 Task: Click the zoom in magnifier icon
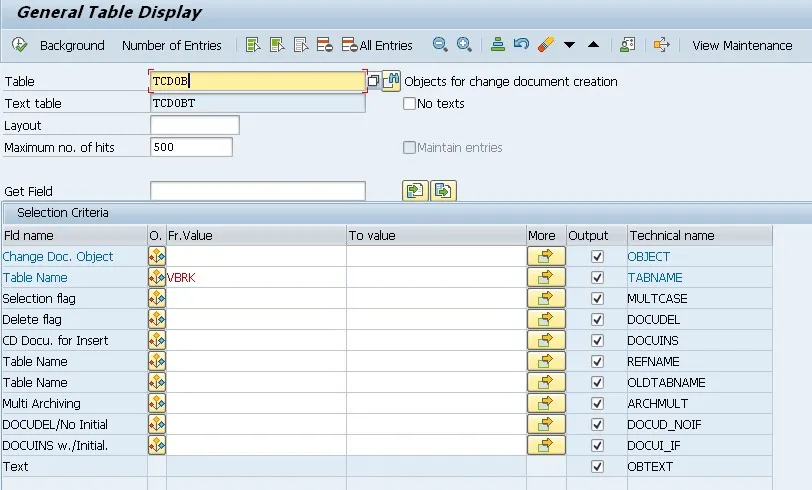pyautogui.click(x=464, y=45)
